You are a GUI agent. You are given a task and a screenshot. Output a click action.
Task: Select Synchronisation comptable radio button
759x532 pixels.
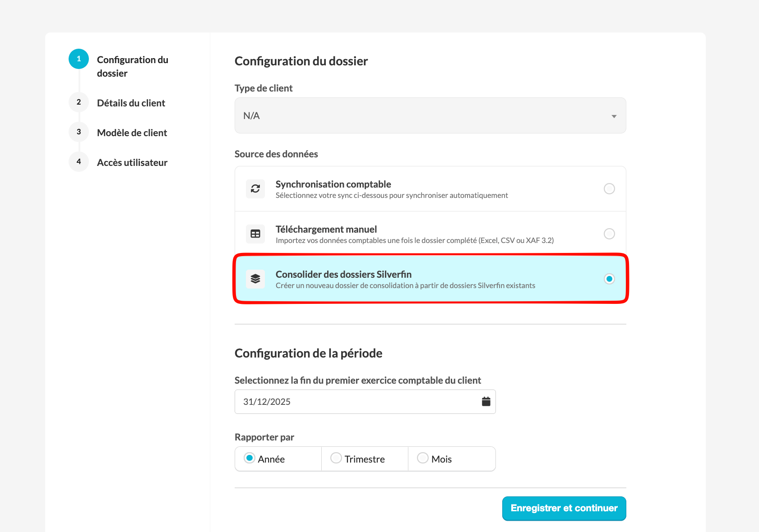[x=609, y=188]
